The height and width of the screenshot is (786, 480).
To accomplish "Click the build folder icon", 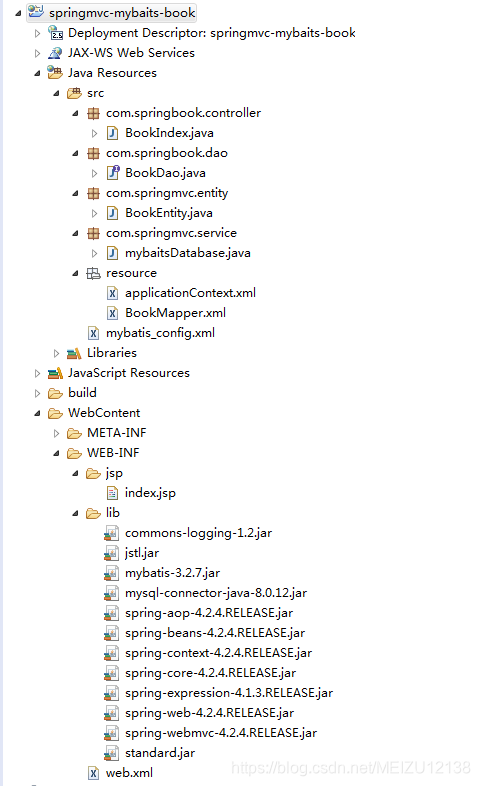I will 55,394.
